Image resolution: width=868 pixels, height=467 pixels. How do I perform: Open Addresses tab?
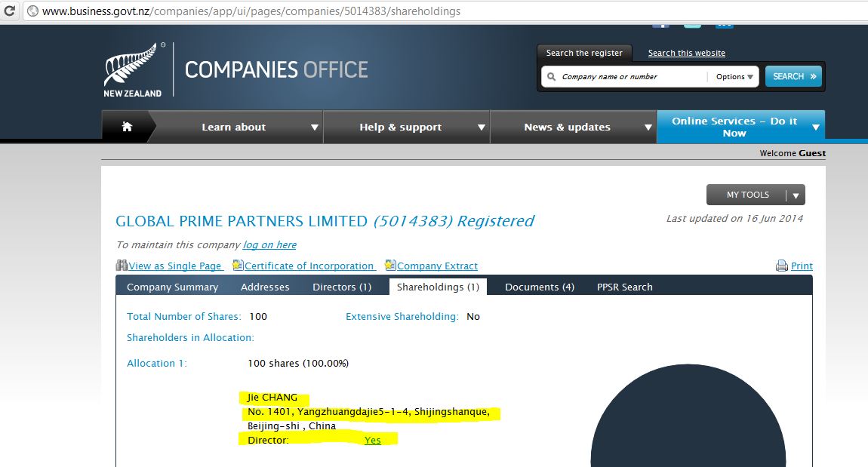pos(265,287)
